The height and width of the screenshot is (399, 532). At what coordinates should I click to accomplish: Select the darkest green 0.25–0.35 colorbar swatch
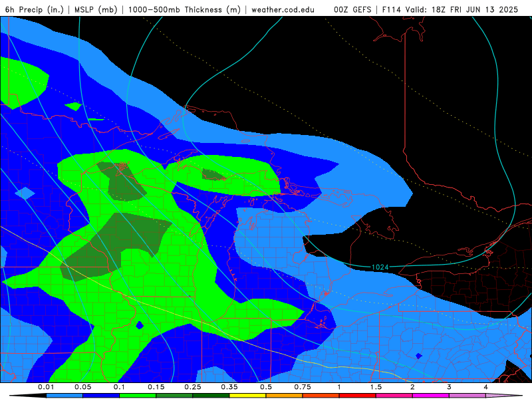[x=211, y=396]
